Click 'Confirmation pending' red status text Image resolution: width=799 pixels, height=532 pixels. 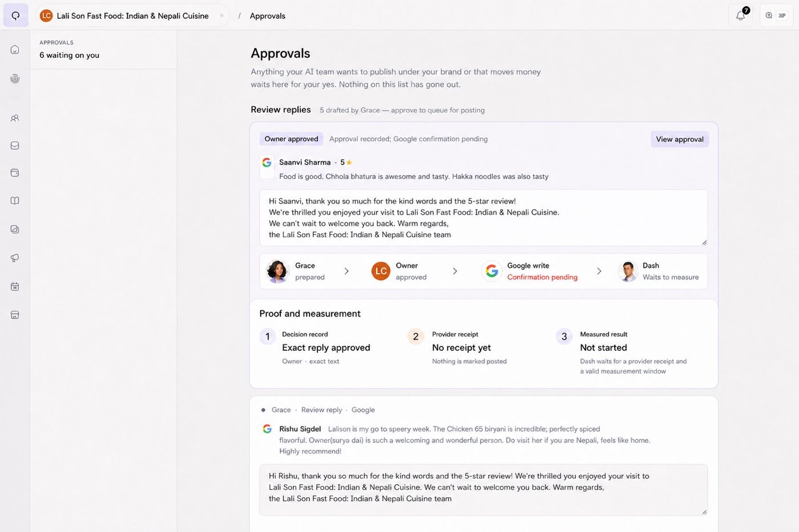click(542, 277)
